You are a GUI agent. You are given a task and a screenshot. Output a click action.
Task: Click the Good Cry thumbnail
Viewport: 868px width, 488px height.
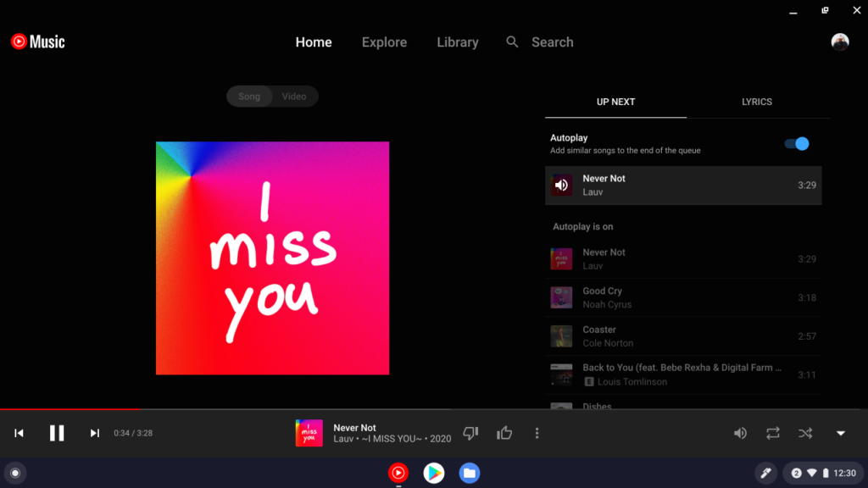pyautogui.click(x=561, y=297)
